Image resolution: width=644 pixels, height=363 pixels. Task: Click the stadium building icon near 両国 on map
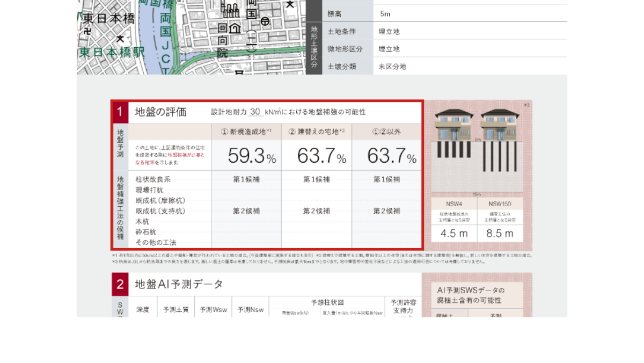click(x=231, y=11)
